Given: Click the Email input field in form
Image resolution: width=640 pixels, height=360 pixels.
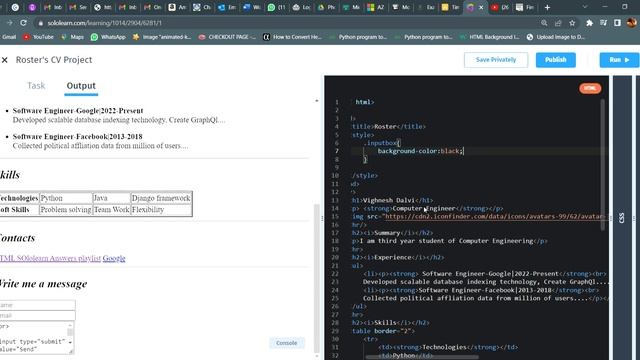Looking at the screenshot, I should tap(37, 316).
